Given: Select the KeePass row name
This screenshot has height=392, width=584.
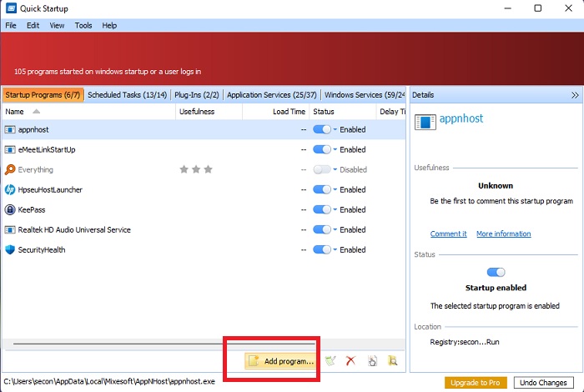Looking at the screenshot, I should tap(32, 209).
